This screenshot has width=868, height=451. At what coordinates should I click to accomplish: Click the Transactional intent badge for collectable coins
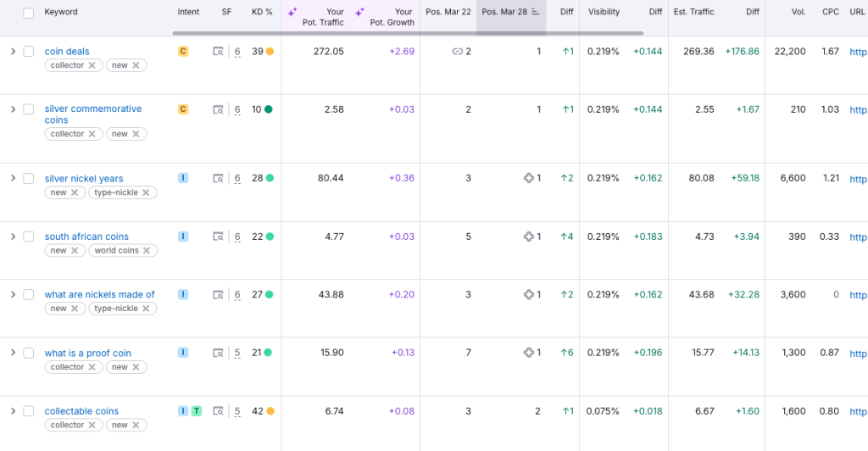197,411
